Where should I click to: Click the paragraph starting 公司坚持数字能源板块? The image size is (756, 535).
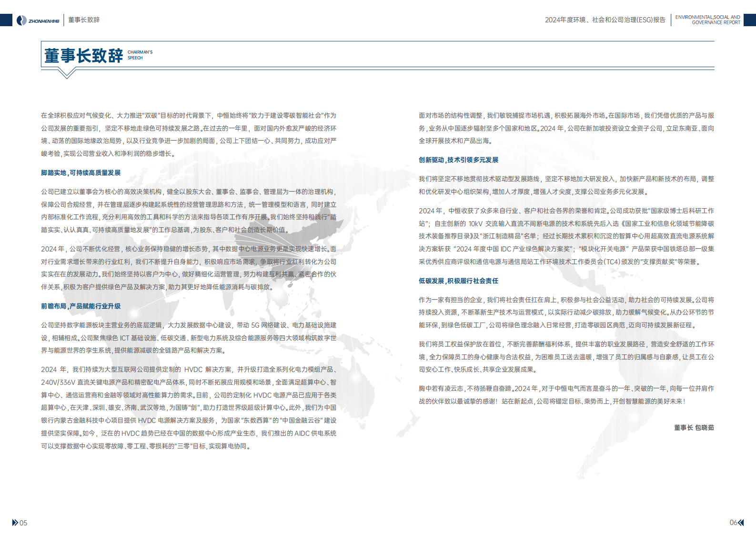pos(189,338)
